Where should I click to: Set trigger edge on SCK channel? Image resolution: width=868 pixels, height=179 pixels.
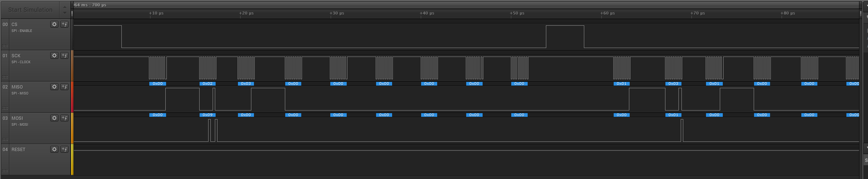pyautogui.click(x=64, y=55)
